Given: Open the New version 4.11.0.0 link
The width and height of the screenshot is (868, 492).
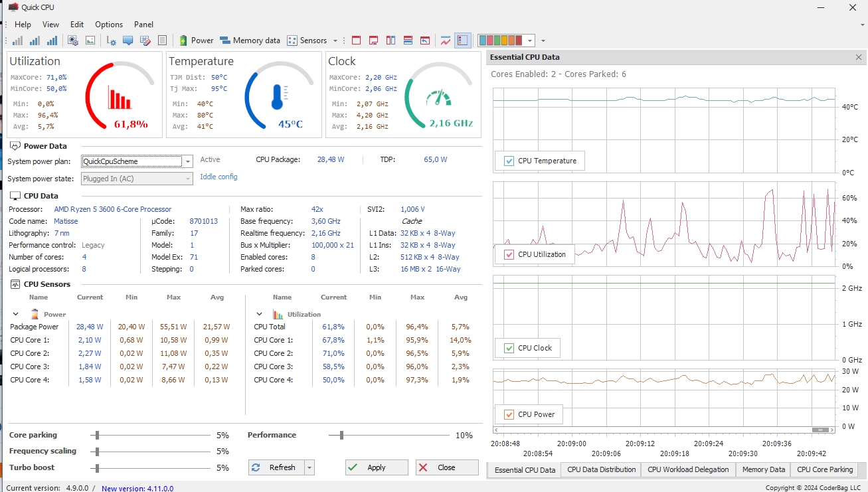Looking at the screenshot, I should pos(137,488).
